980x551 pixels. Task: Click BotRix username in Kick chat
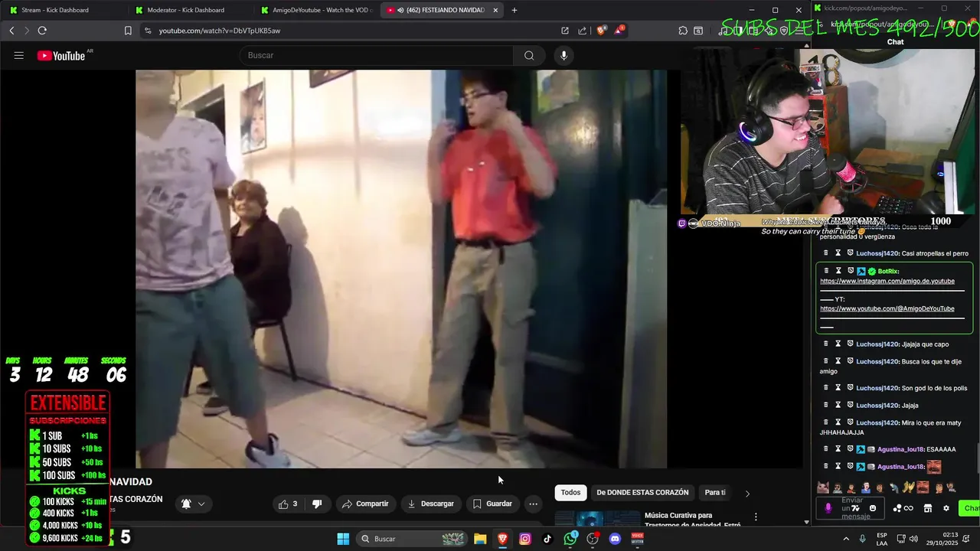[x=887, y=271]
